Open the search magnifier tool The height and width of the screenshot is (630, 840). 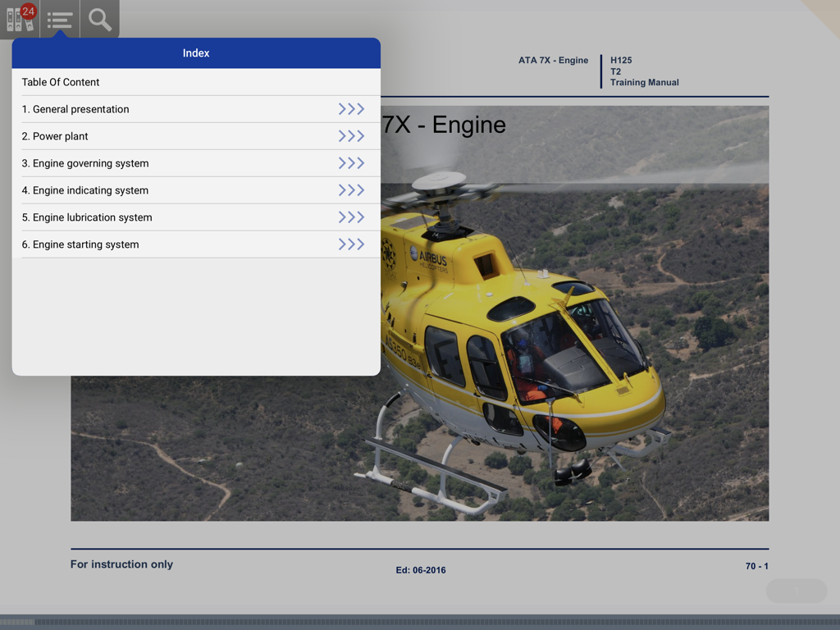(x=98, y=18)
